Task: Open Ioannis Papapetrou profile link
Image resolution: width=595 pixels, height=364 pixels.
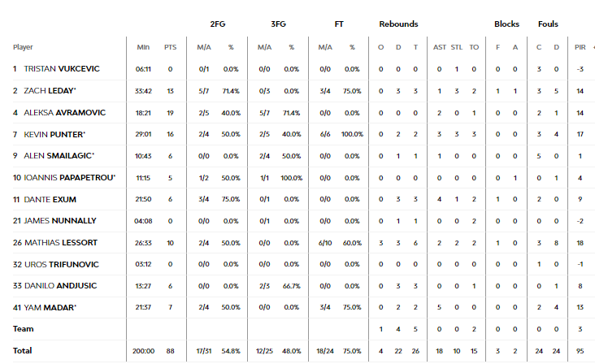Action: point(69,178)
